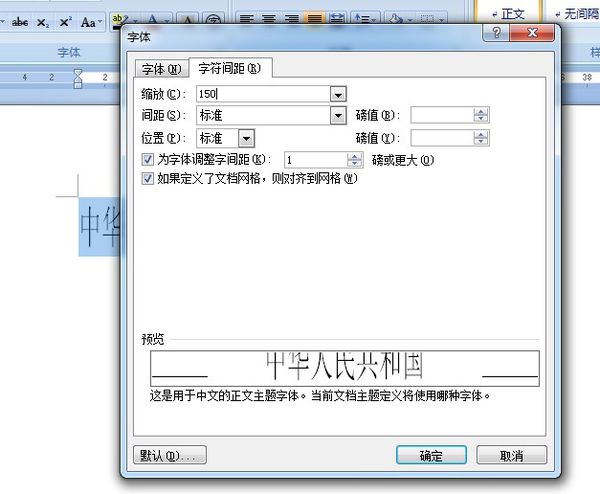
Task: Click the 间距 磅值(B) input field
Action: pyautogui.click(x=442, y=115)
